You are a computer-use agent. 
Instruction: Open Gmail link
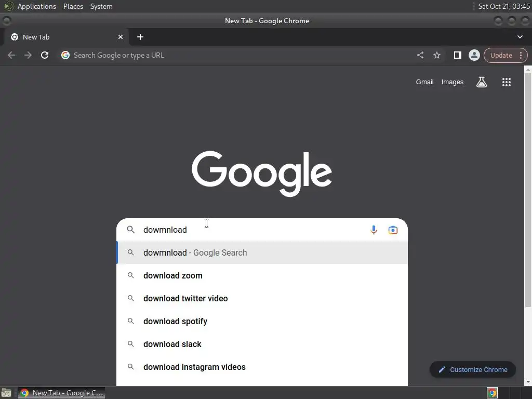point(425,82)
